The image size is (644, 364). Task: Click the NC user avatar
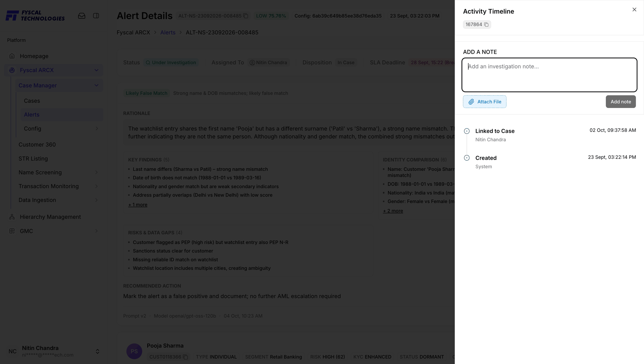13,351
